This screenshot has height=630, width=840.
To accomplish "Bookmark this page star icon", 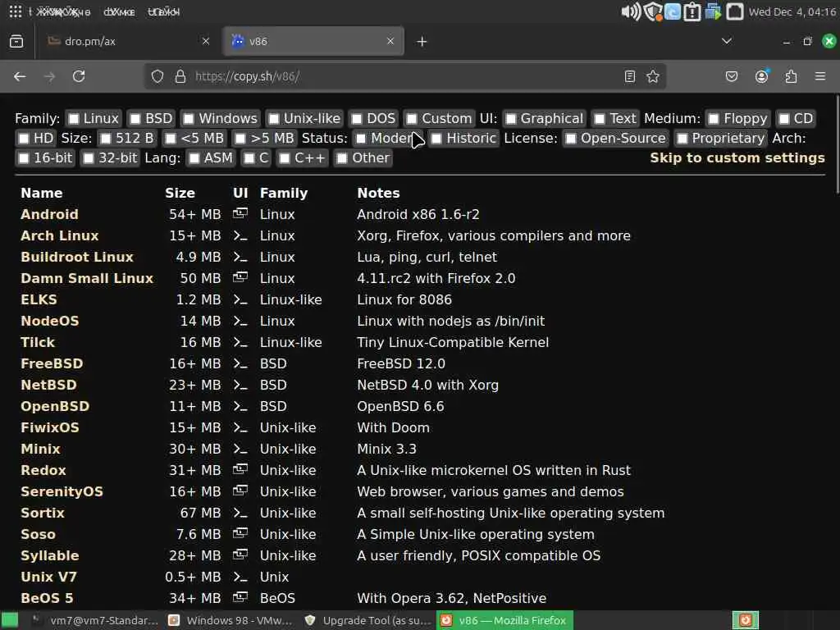I will [x=652, y=76].
